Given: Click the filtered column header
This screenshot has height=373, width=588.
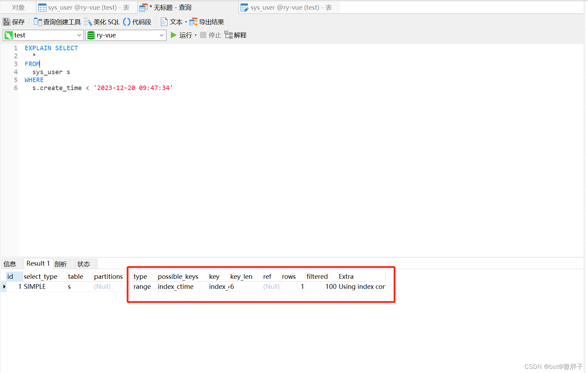Looking at the screenshot, I should pos(322,276).
